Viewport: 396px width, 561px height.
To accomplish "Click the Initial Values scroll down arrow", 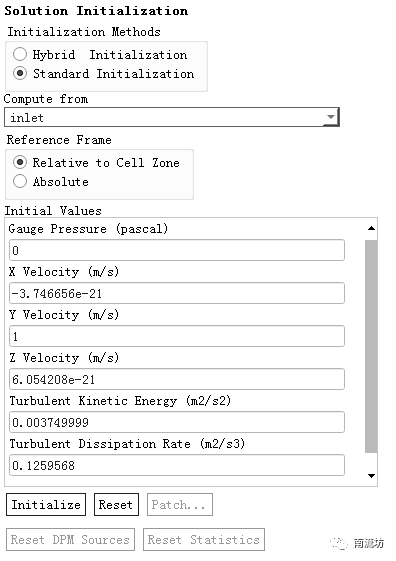I will pyautogui.click(x=371, y=475).
